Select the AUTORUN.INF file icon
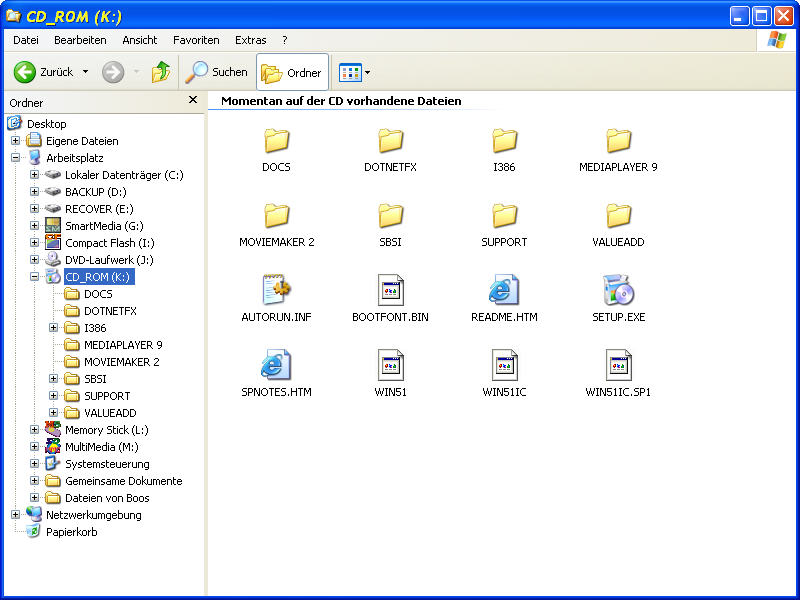The width and height of the screenshot is (800, 600). pos(277,290)
